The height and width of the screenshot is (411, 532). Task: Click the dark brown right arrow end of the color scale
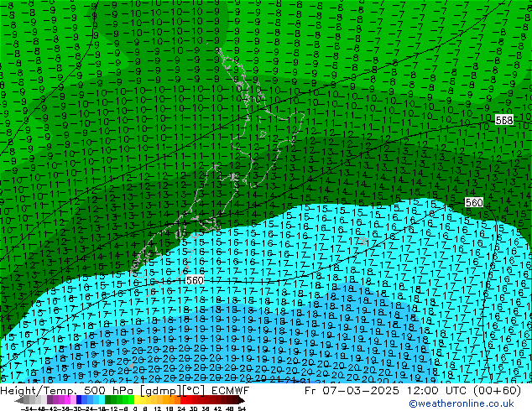click(x=242, y=400)
